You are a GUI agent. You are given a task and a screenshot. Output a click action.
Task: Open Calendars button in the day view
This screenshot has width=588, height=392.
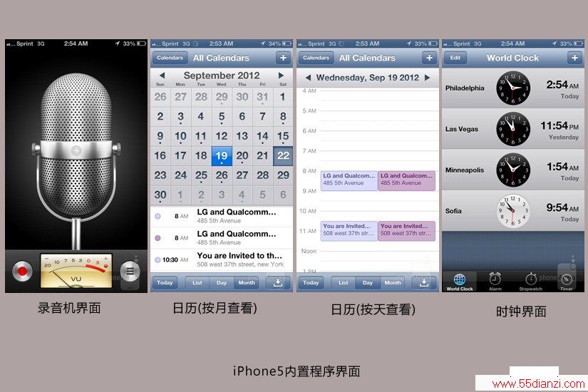(316, 58)
